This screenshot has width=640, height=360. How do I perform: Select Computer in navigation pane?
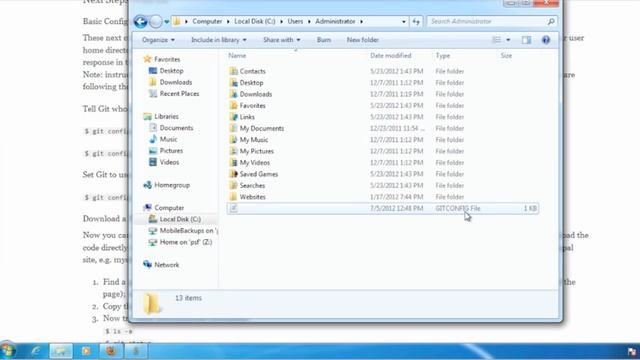click(169, 208)
